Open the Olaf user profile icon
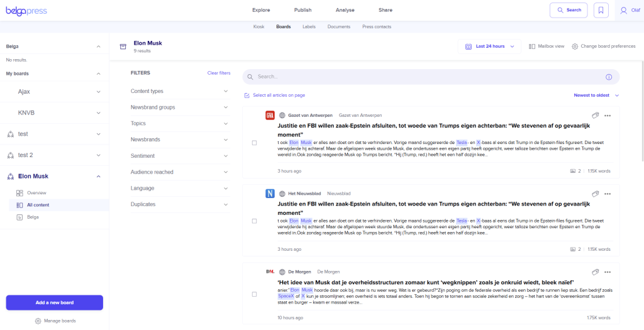The height and width of the screenshot is (330, 644). 624,10
